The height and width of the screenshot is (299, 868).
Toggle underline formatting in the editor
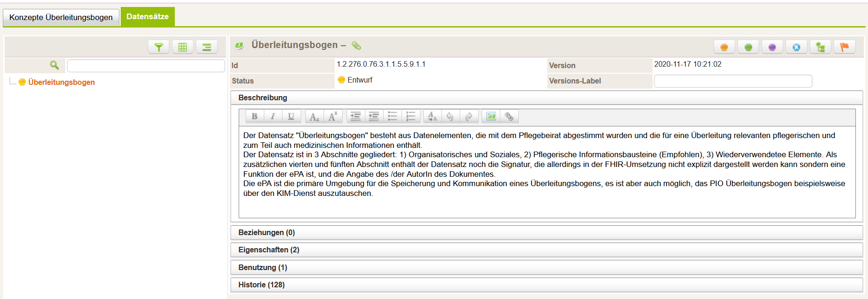tap(291, 116)
